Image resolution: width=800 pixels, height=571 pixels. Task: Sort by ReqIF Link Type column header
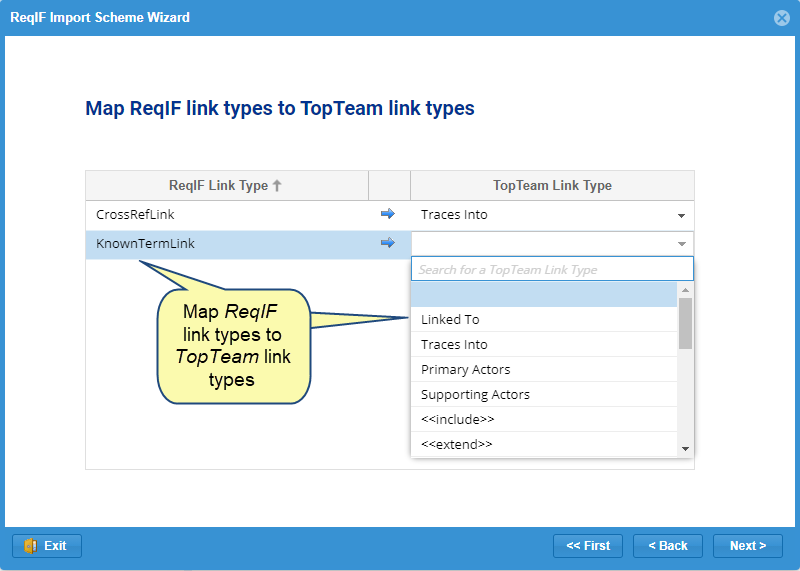pyautogui.click(x=227, y=185)
